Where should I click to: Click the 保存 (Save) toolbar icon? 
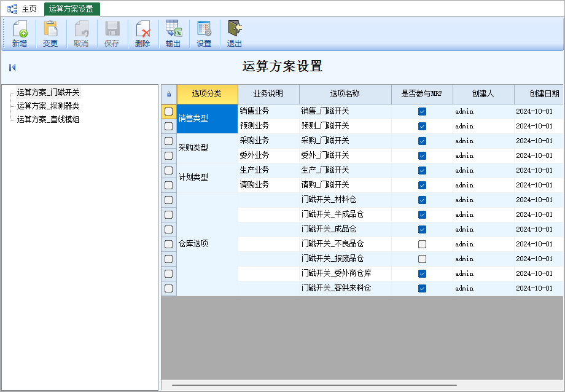pos(112,34)
